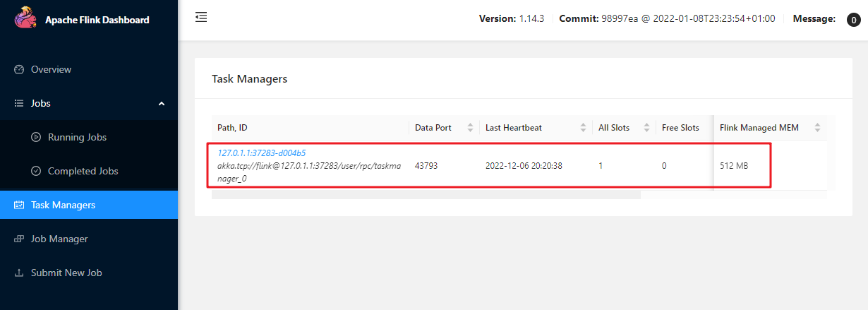Click the Data Port value 43793
Viewport: 868px width, 310px height.
[x=426, y=166]
